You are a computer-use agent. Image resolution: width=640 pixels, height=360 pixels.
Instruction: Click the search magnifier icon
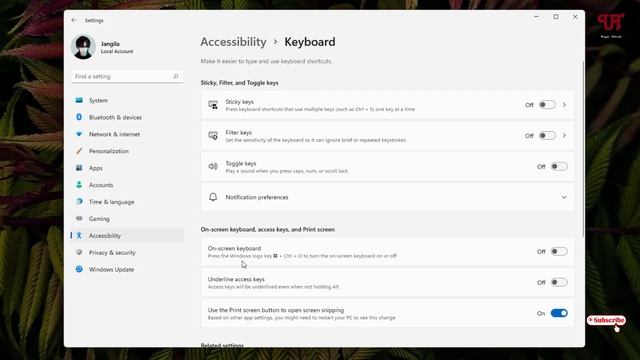176,76
